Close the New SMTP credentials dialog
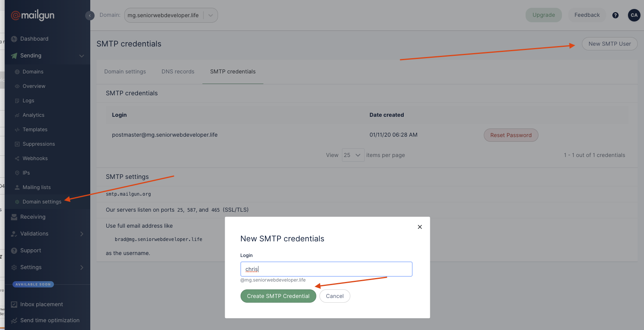Image resolution: width=644 pixels, height=330 pixels. [420, 227]
